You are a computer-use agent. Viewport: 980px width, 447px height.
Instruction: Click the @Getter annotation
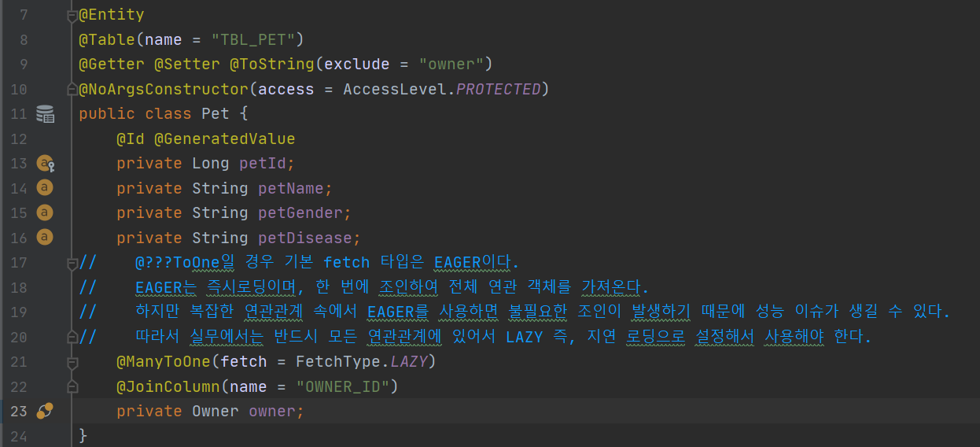112,64
